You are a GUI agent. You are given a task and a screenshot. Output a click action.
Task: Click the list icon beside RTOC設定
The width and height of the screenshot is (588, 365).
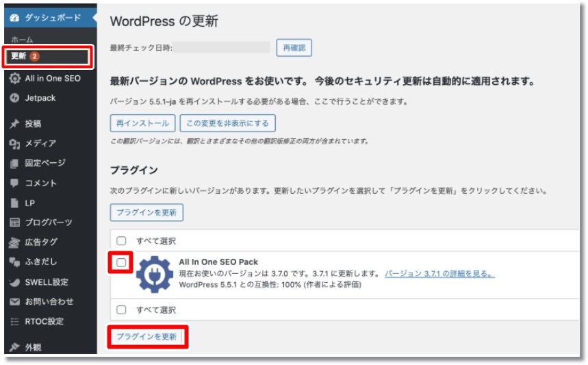click(x=14, y=321)
